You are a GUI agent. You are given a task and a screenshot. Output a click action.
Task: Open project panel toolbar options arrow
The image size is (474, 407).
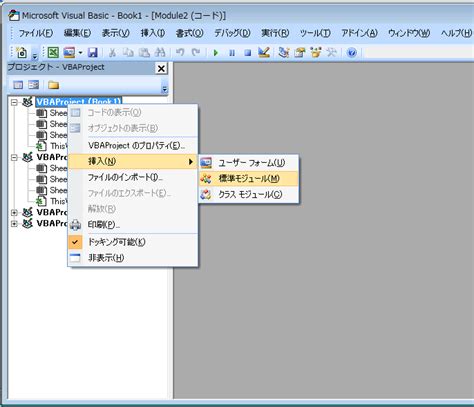pos(164,89)
